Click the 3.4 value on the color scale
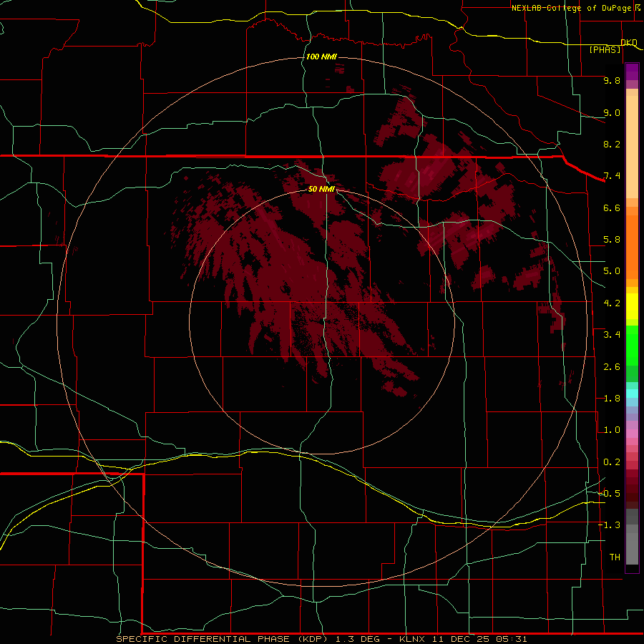 pos(612,335)
